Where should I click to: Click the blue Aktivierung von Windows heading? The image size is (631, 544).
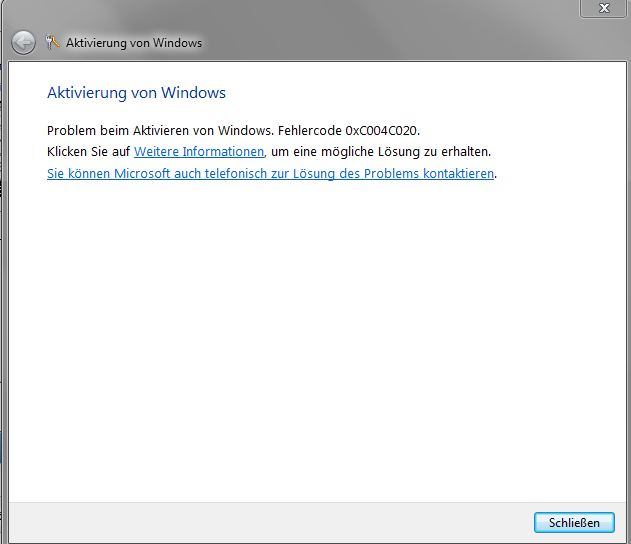(x=136, y=93)
